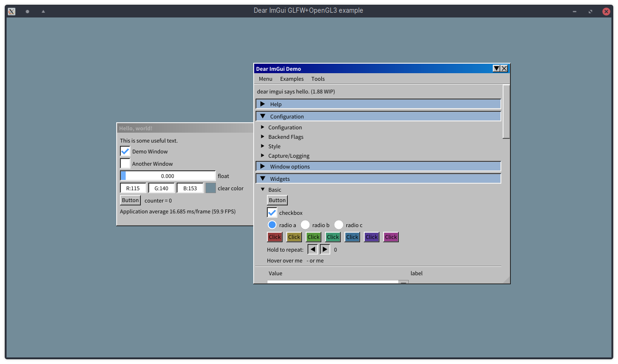
Task: Click Button under Basic in Demo window
Action: (277, 200)
